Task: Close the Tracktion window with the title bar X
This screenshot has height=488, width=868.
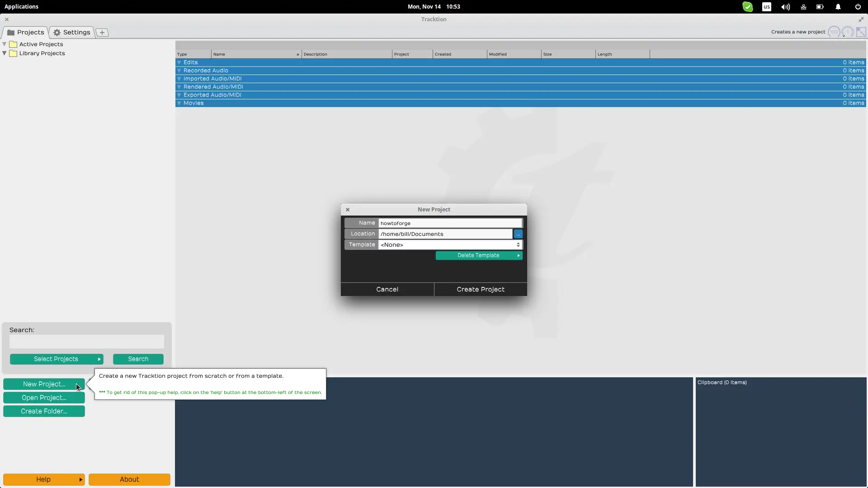Action: tap(7, 19)
